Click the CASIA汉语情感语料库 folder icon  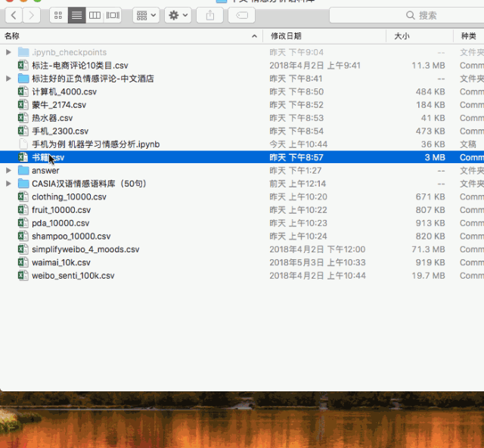click(x=23, y=184)
